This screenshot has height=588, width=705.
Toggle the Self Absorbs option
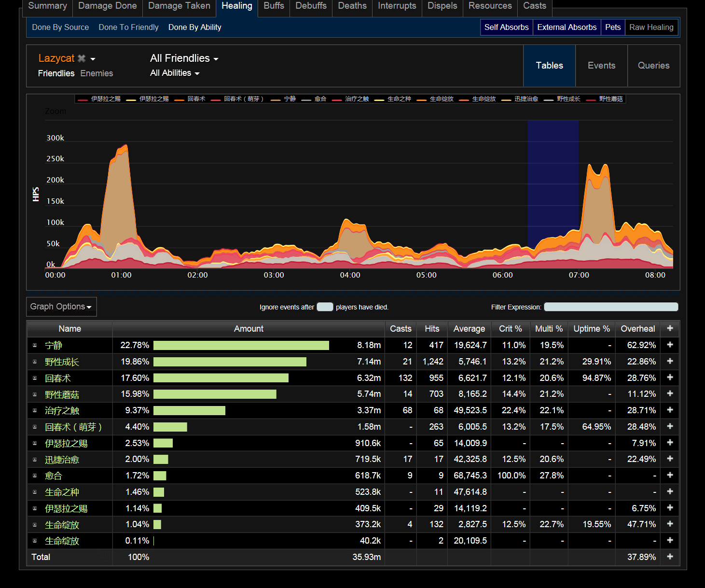tap(506, 28)
